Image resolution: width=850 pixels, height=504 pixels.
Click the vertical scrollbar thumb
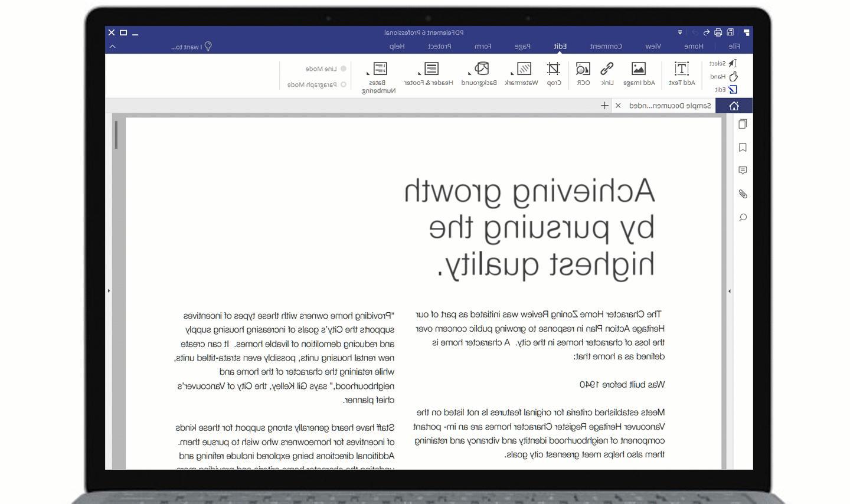[116, 135]
